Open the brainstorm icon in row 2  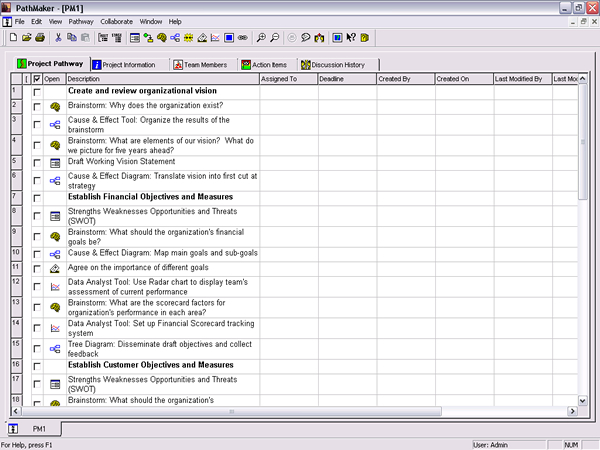pos(56,105)
